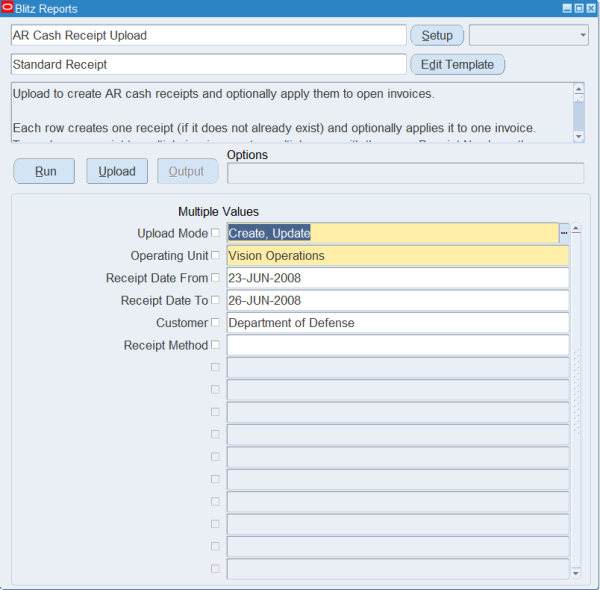Viewport: 600px width, 590px height.
Task: Maximize the Blitz Reports window
Action: 579,8
